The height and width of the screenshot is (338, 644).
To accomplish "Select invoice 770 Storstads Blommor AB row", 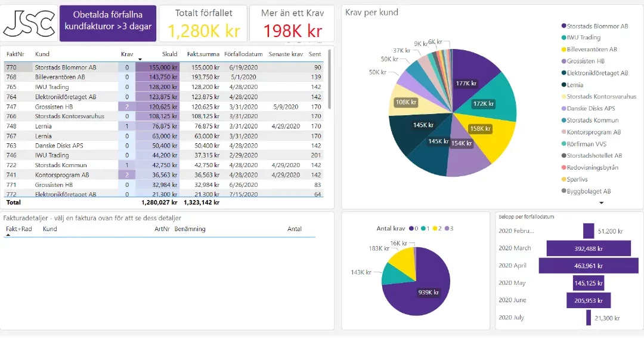I will pos(66,67).
